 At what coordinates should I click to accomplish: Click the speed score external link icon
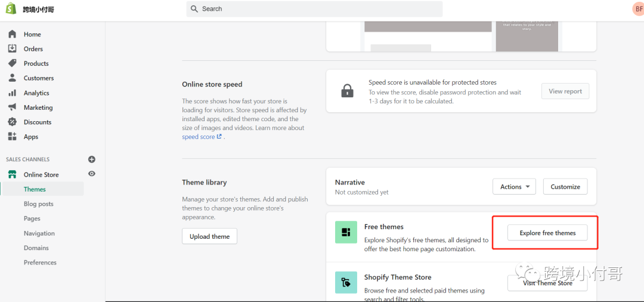219,137
